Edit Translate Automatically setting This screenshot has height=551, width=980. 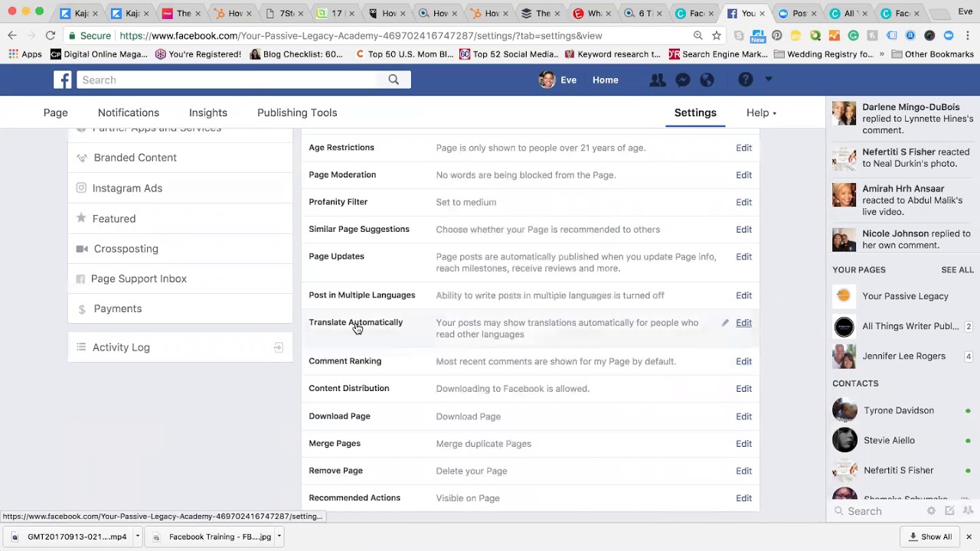[x=743, y=323]
